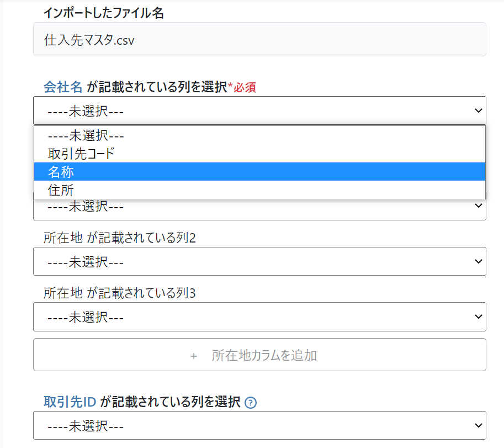Click the chevron arrow of 会社名 dropdown
This screenshot has height=448, width=504.
click(478, 110)
